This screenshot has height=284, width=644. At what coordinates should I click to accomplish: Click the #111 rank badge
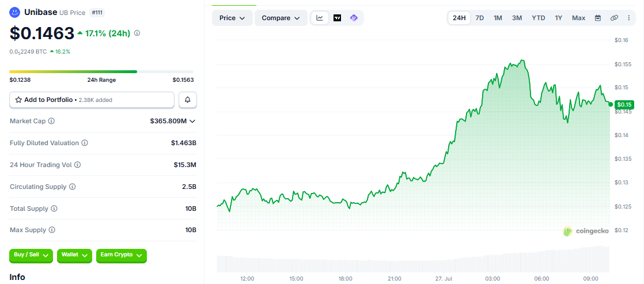97,13
